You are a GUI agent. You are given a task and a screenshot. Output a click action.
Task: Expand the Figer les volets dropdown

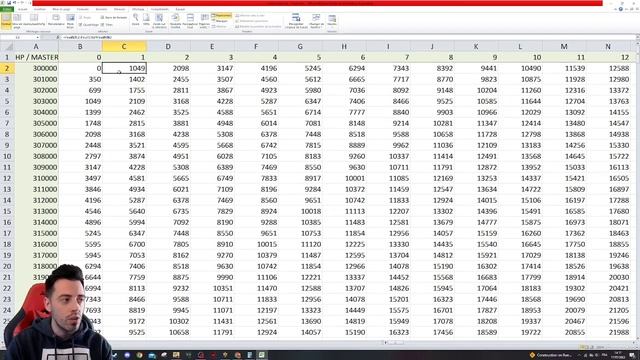(x=204, y=21)
